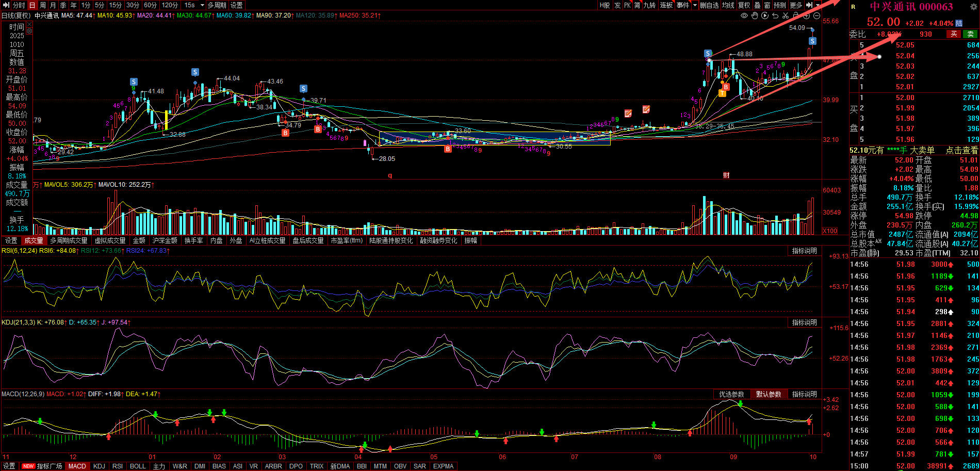Click the S marker left of 48.88

(x=708, y=53)
